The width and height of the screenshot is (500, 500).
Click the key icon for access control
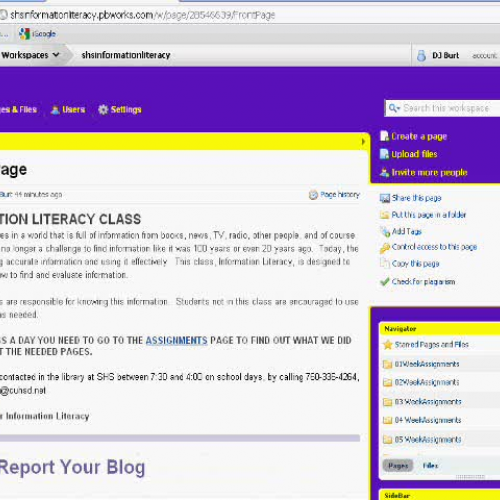pos(385,248)
